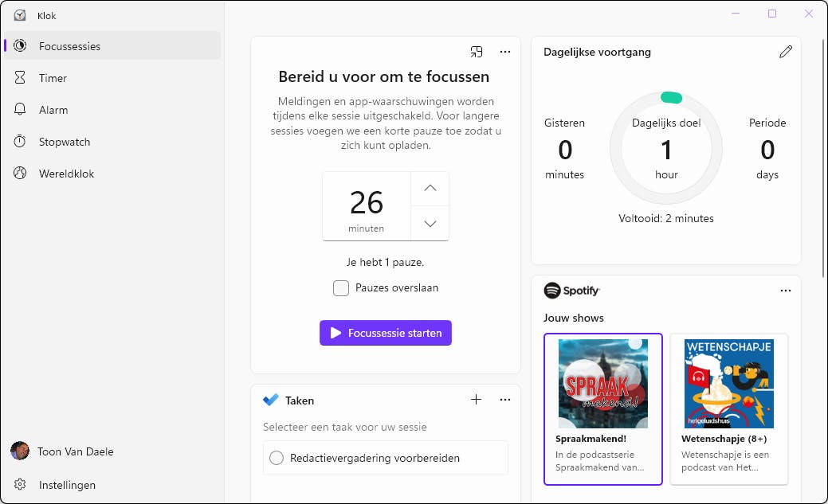This screenshot has height=504, width=828.
Task: Maximize the Klok window
Action: 772,14
